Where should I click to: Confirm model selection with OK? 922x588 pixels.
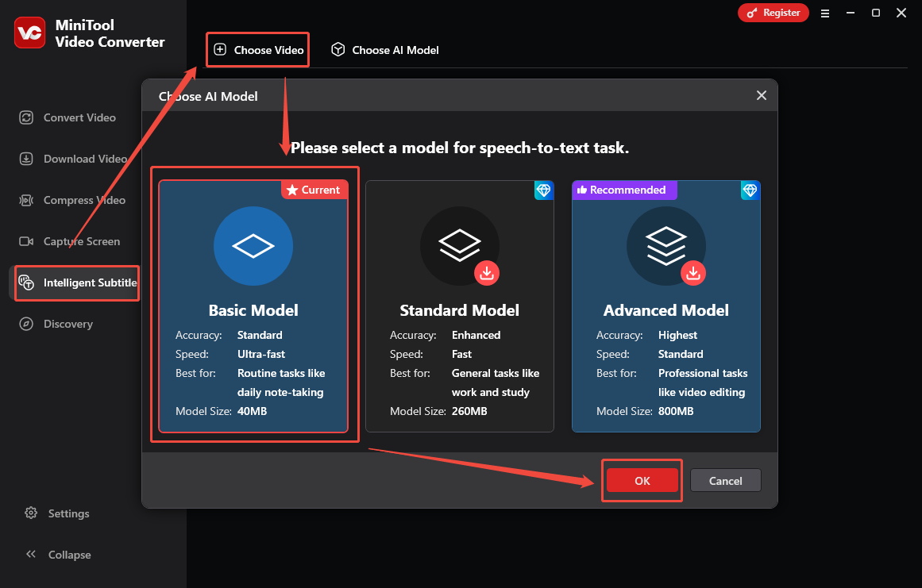642,480
